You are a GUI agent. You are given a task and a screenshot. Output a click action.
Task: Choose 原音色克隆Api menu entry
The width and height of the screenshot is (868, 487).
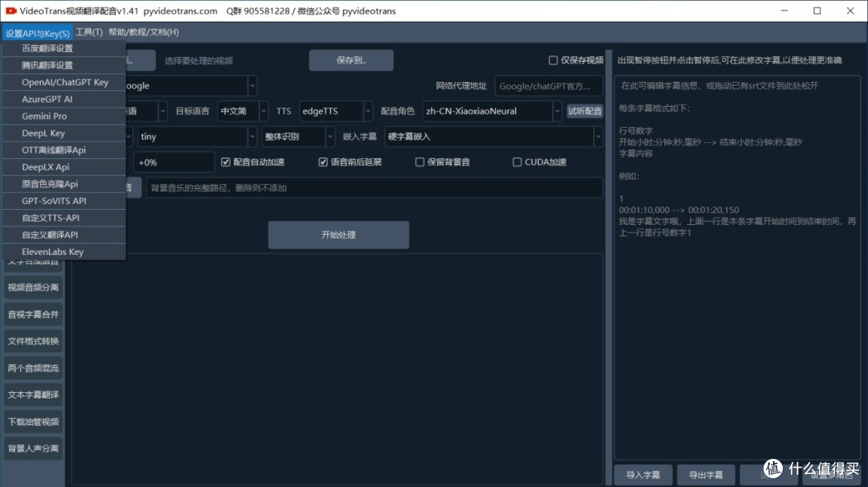point(63,184)
